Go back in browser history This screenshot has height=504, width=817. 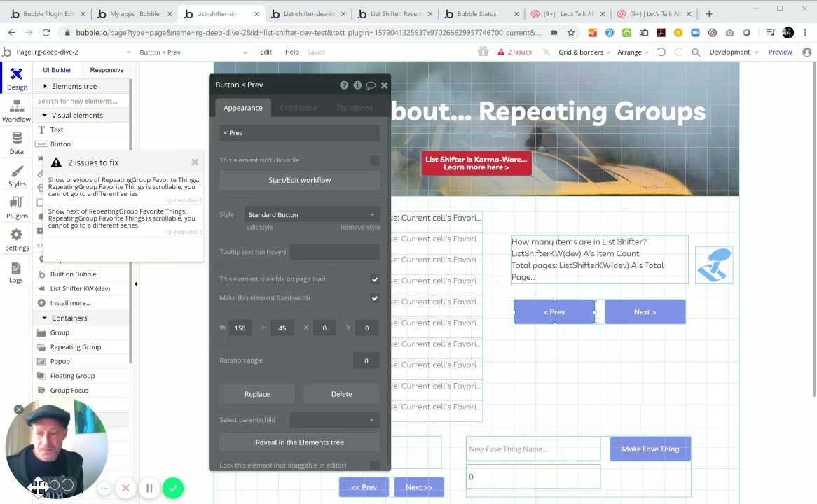11,33
